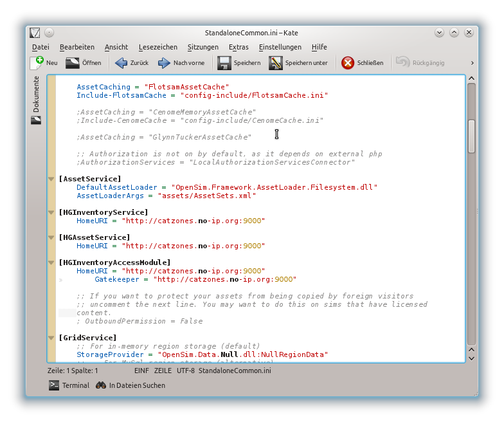The image size is (504, 422).
Task: Toggle the ZEILE selection mode indicator
Action: [x=163, y=371]
